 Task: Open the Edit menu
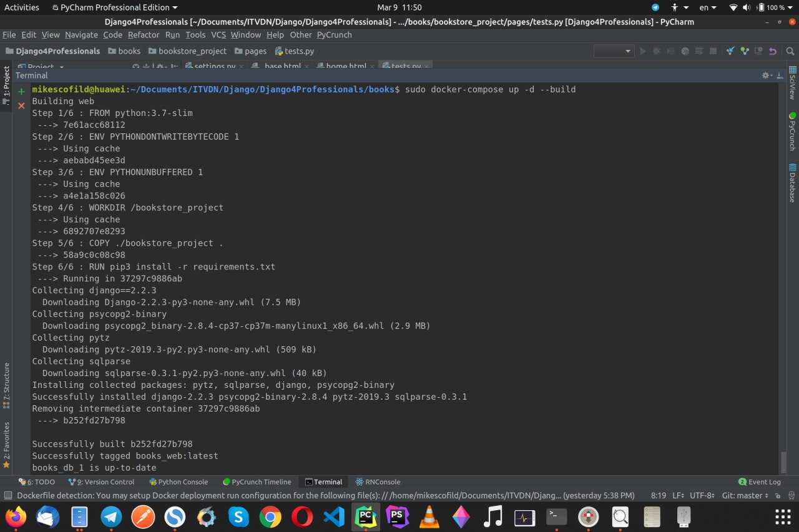29,35
